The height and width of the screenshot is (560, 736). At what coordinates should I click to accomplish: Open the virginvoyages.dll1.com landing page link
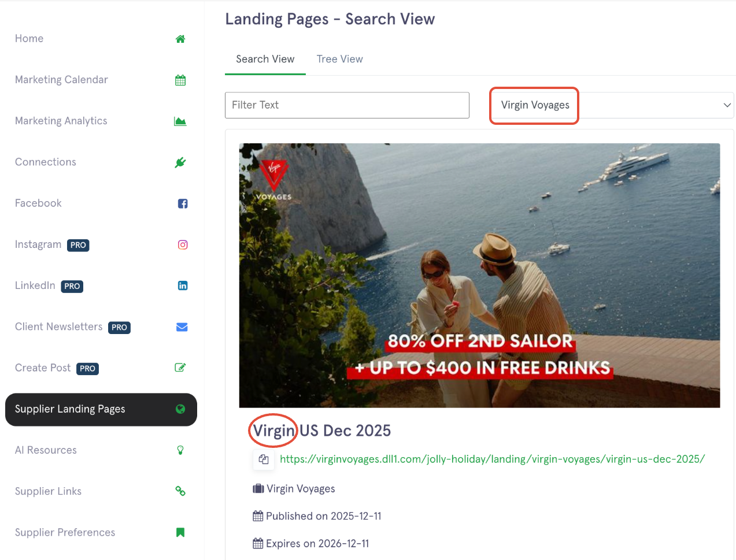click(493, 459)
